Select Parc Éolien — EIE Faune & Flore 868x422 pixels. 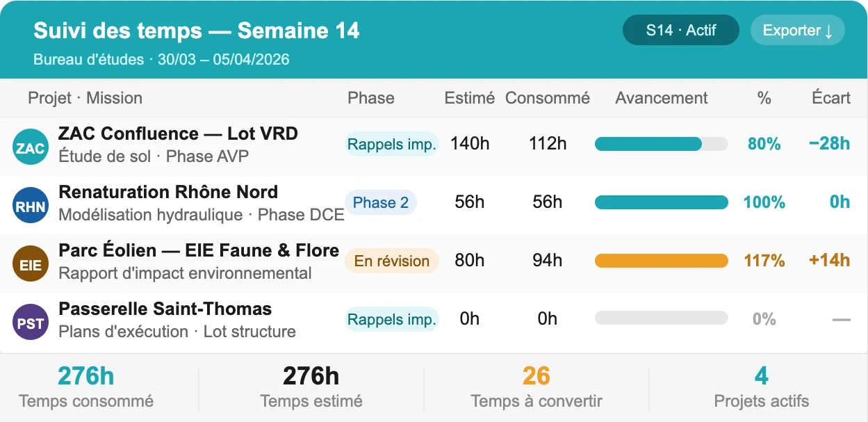(199, 250)
